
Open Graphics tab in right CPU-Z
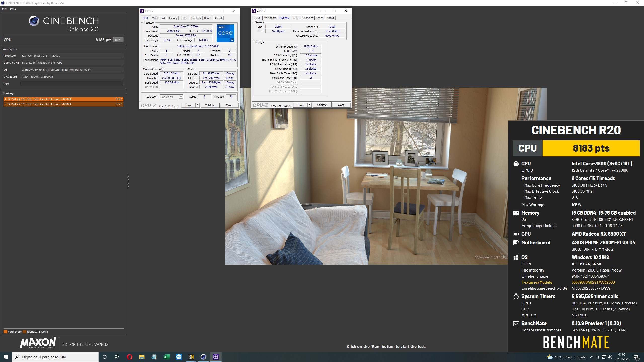point(308,18)
